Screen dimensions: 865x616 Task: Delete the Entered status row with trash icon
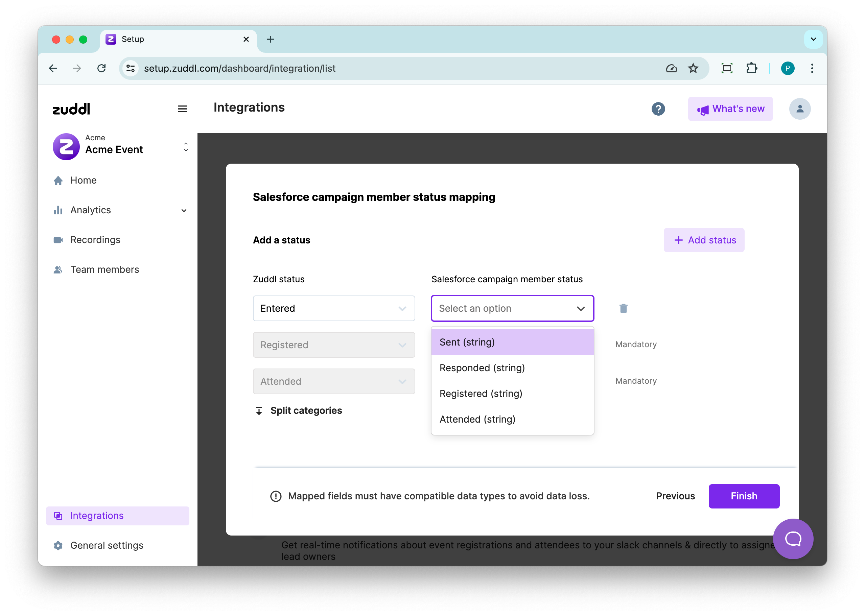pos(623,308)
